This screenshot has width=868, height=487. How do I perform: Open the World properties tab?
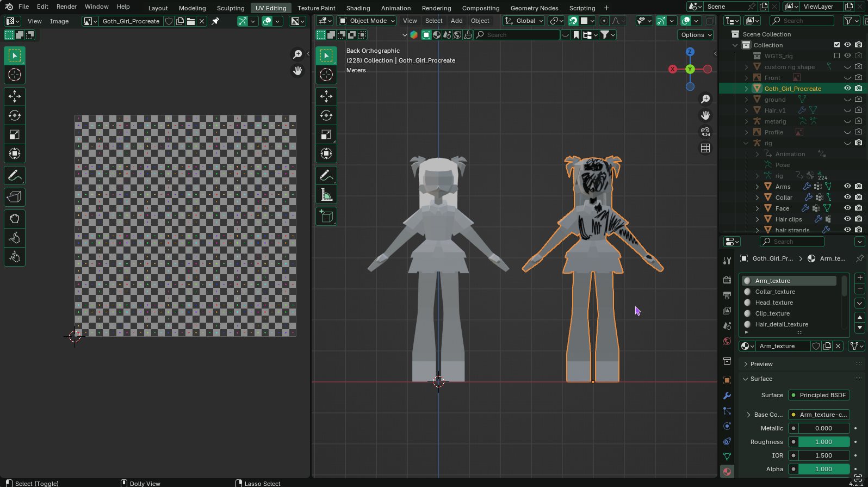coord(727,341)
